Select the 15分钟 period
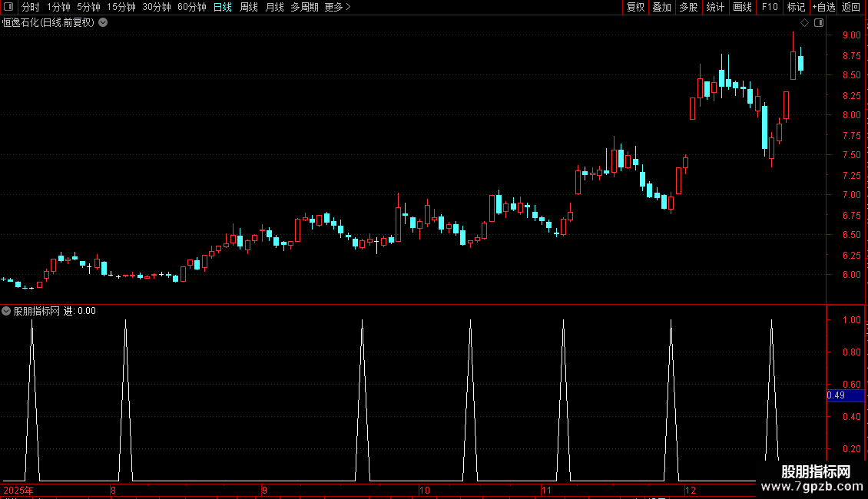 point(121,7)
